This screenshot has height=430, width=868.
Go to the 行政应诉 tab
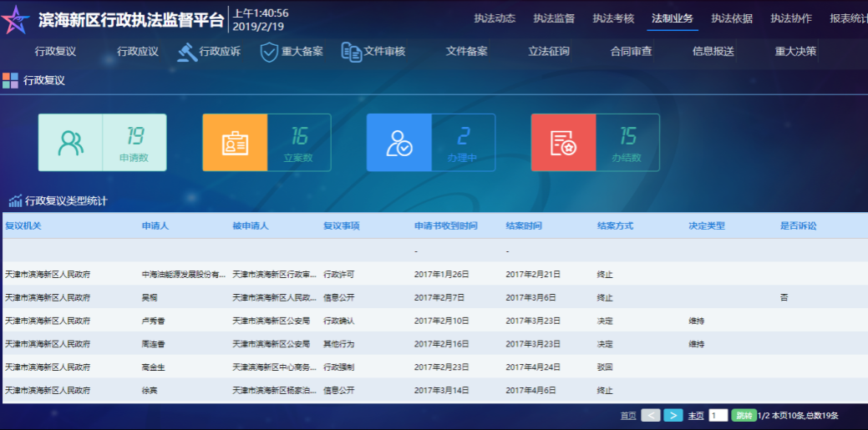point(220,52)
